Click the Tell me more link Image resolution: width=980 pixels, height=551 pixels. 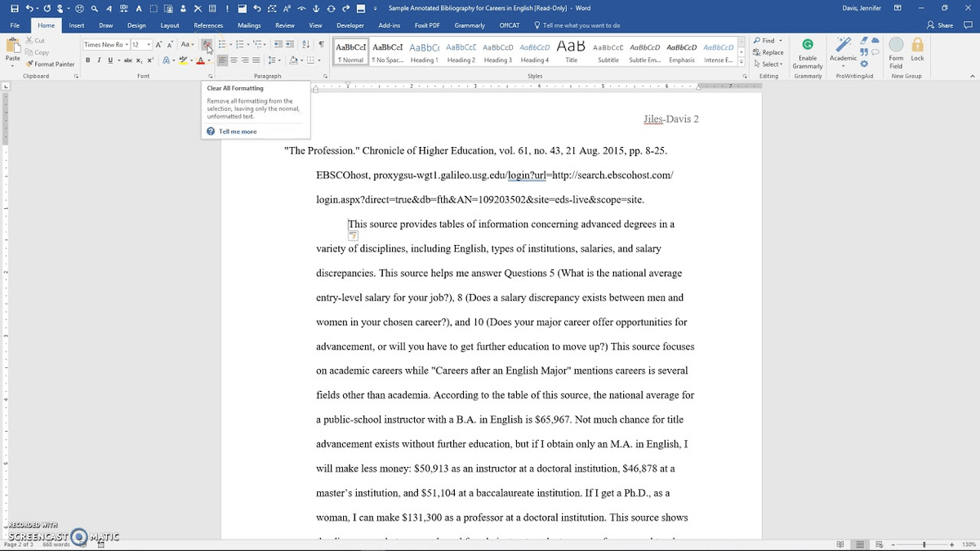tap(237, 131)
